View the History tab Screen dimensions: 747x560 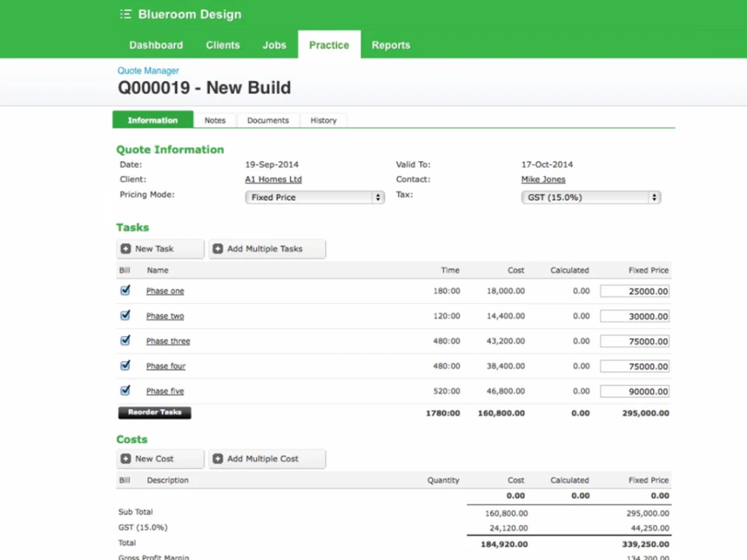[323, 120]
